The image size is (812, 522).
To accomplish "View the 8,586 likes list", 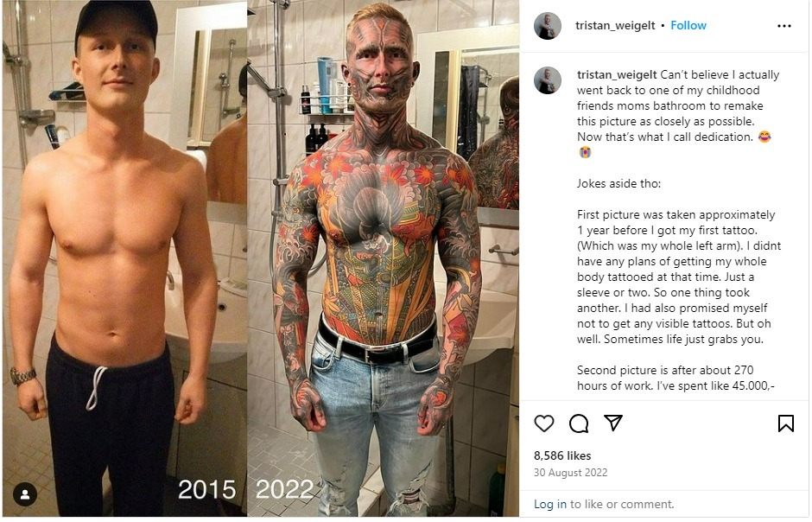I will 562,455.
